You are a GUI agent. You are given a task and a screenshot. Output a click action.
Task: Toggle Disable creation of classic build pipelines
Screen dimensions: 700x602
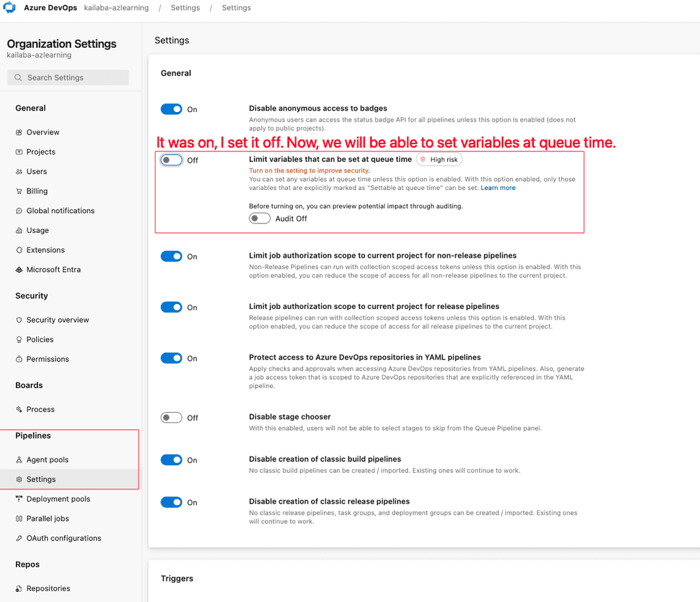pyautogui.click(x=172, y=460)
